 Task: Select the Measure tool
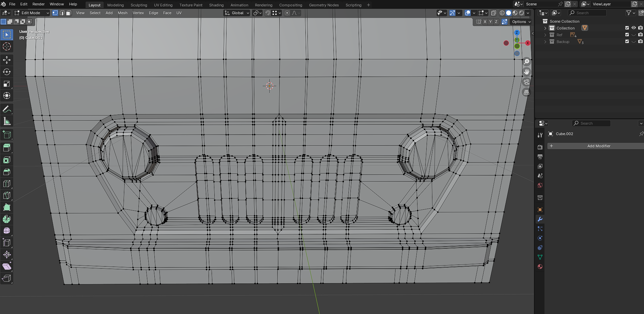pos(7,121)
